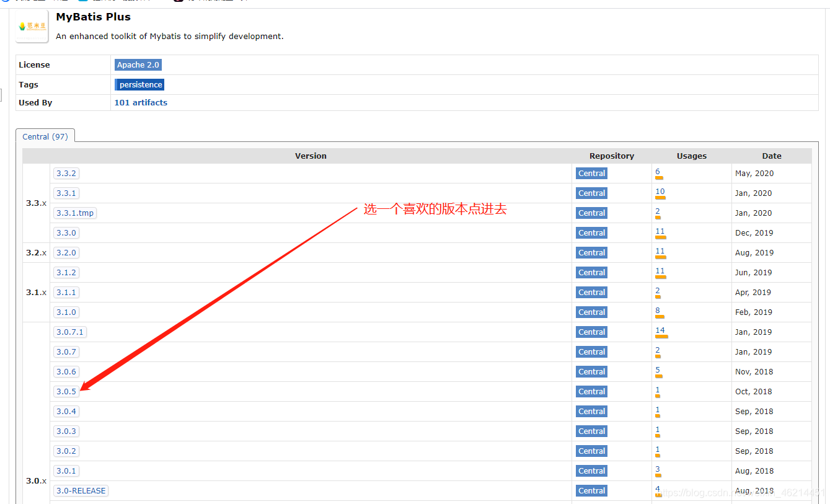Screen dimensions: 830x504
Task: Open version 3.0.4
Action: point(66,411)
